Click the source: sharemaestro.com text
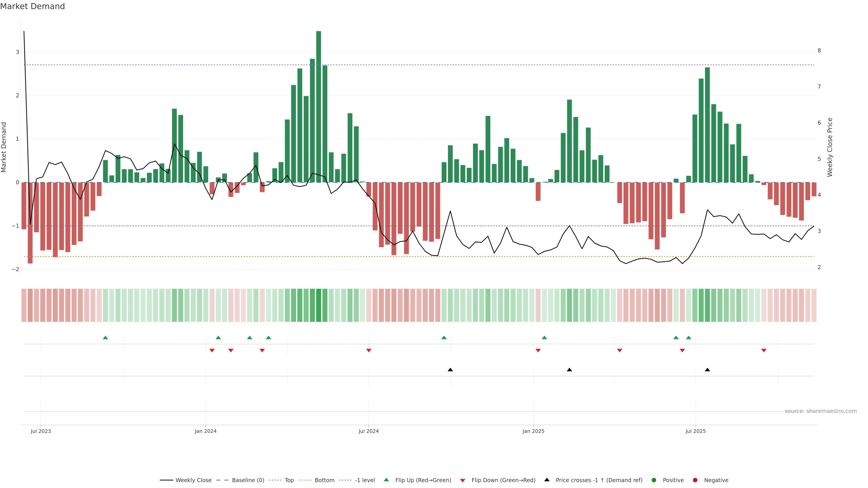Image resolution: width=868 pixels, height=488 pixels. (x=821, y=411)
